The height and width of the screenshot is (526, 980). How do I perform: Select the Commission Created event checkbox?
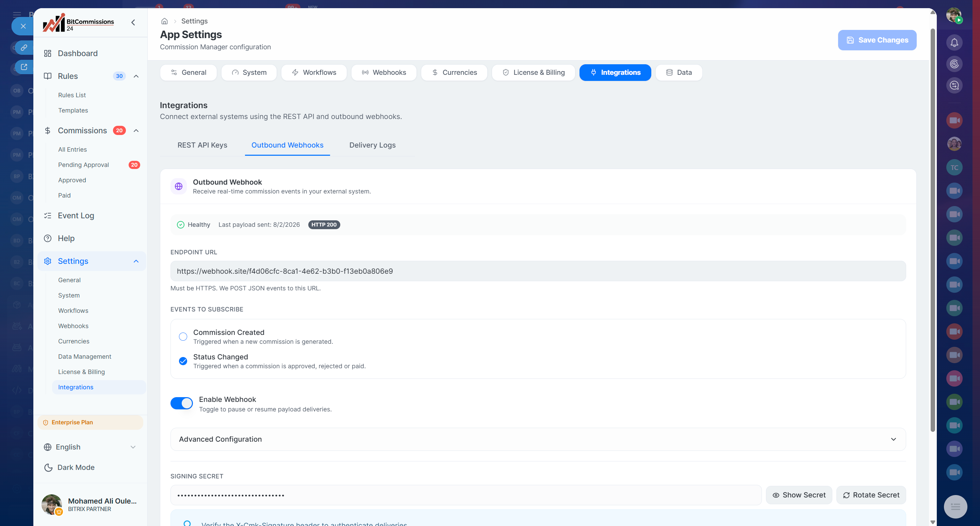pyautogui.click(x=183, y=337)
